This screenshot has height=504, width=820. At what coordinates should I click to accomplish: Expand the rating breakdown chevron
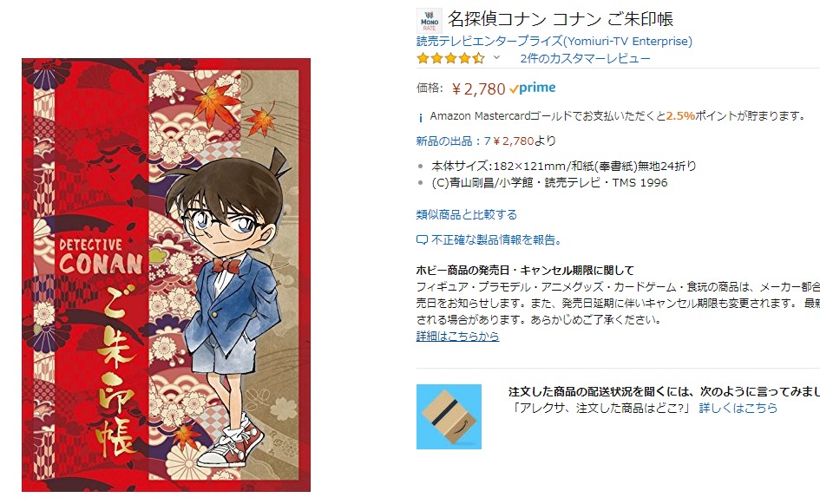(497, 57)
